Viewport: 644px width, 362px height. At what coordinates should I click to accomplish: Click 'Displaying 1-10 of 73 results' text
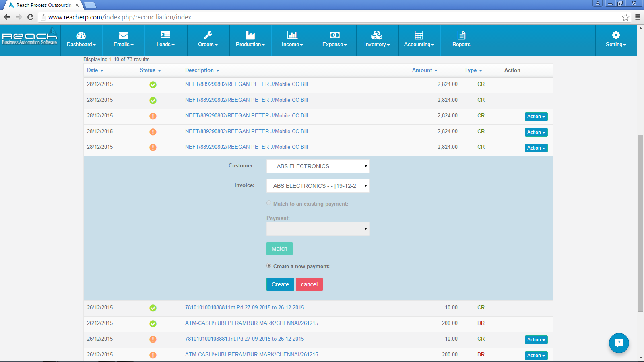(117, 59)
